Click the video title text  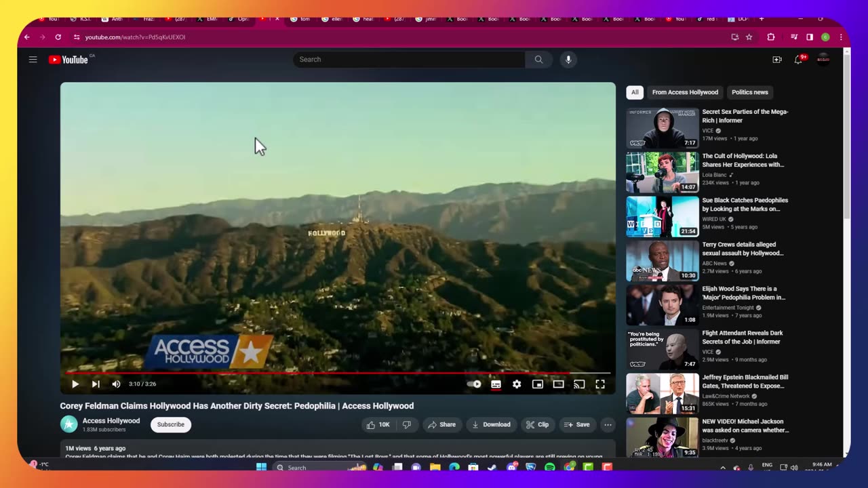pyautogui.click(x=237, y=406)
